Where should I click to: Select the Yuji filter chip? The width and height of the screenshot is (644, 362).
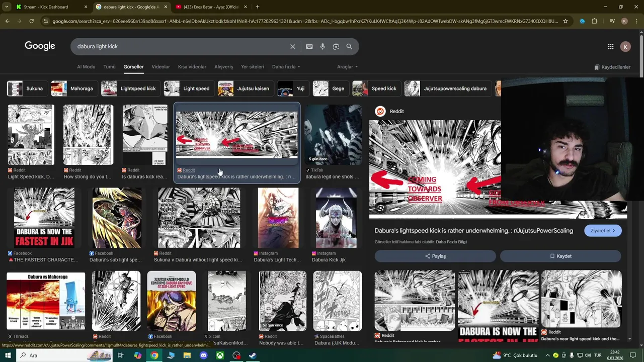tap(293, 88)
